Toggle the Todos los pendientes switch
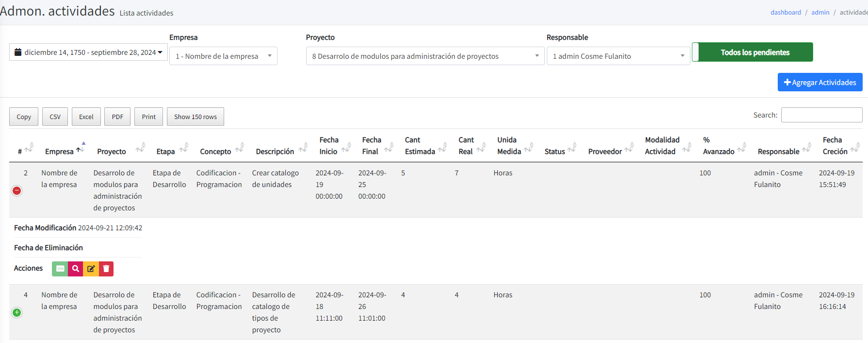Screen dimensions: 868x343 point(752,52)
